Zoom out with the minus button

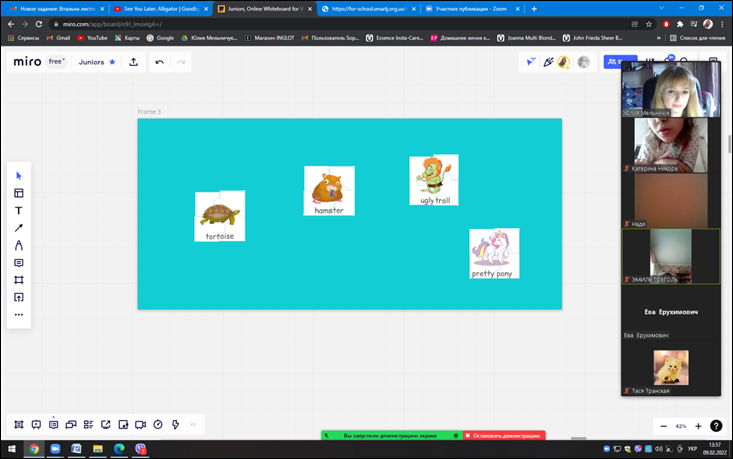coord(663,426)
